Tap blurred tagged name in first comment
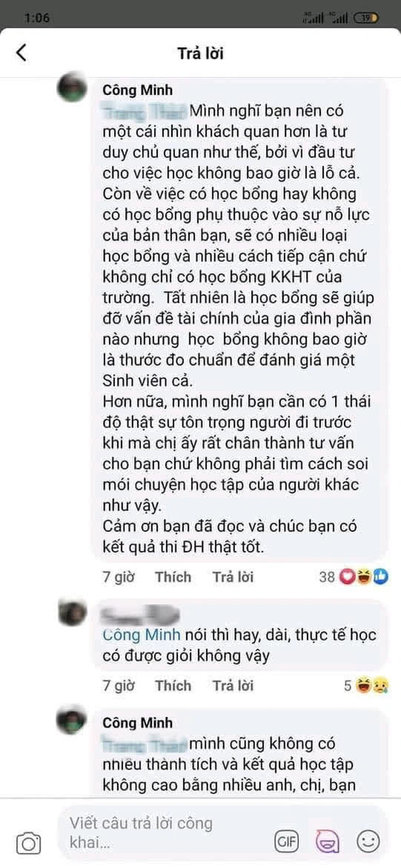This screenshot has width=401, height=868. (x=143, y=112)
